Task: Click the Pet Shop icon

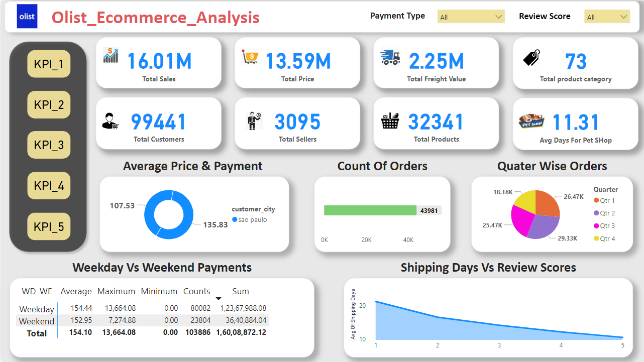Action: click(532, 122)
